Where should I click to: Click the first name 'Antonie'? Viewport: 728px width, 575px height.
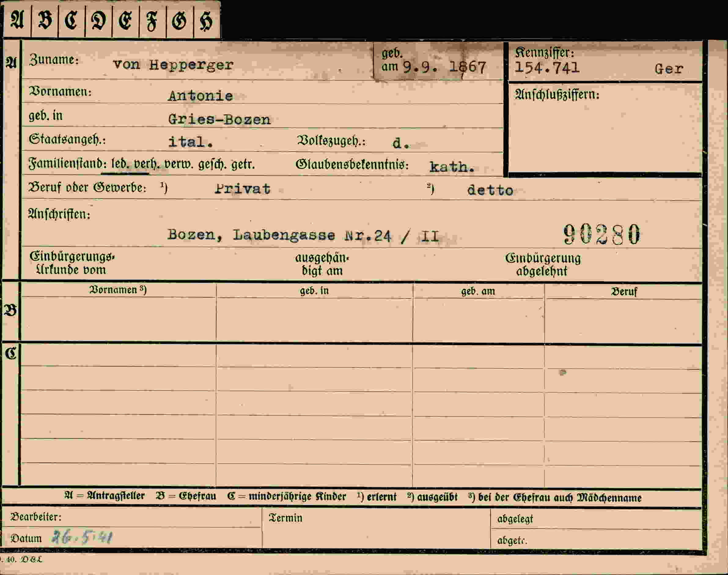point(200,96)
